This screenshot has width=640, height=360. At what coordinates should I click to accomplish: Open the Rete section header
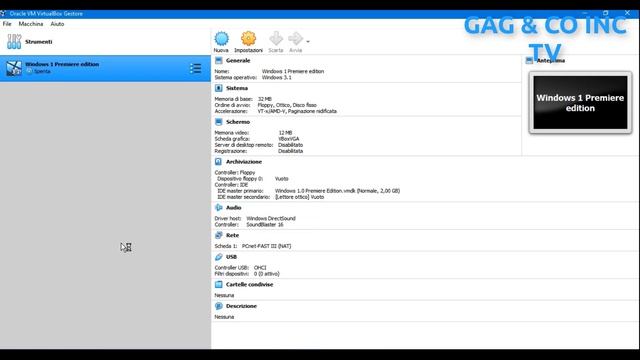coord(232,236)
